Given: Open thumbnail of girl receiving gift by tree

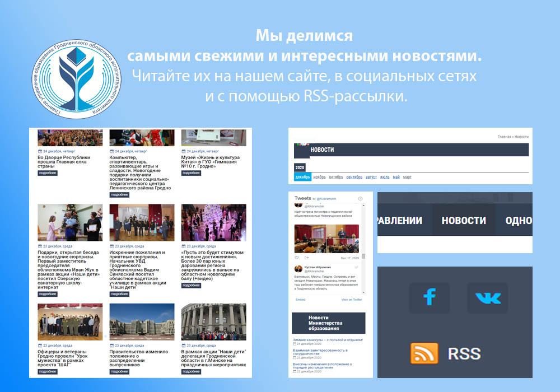Looking at the screenshot, I should click(x=70, y=223).
